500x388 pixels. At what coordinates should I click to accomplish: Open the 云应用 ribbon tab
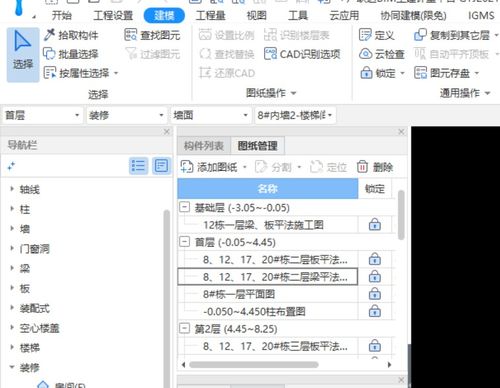coord(344,16)
